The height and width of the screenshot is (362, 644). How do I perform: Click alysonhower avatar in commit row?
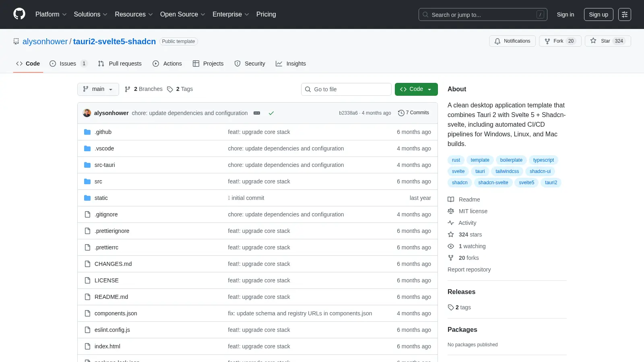point(87,113)
